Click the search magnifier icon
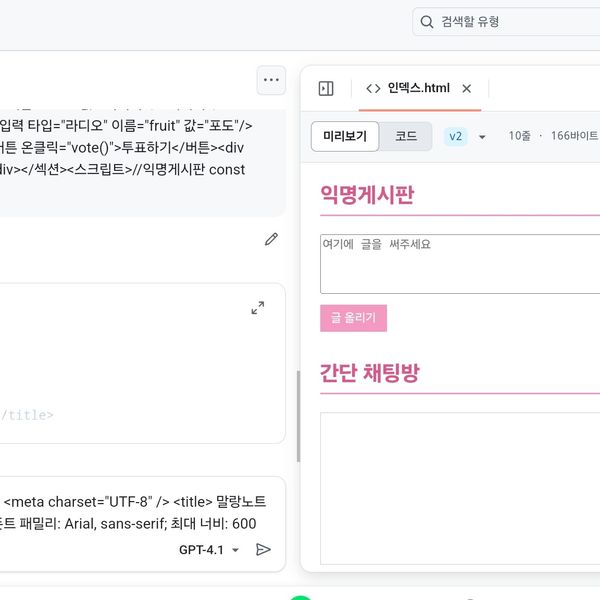The width and height of the screenshot is (600, 600). [x=427, y=22]
